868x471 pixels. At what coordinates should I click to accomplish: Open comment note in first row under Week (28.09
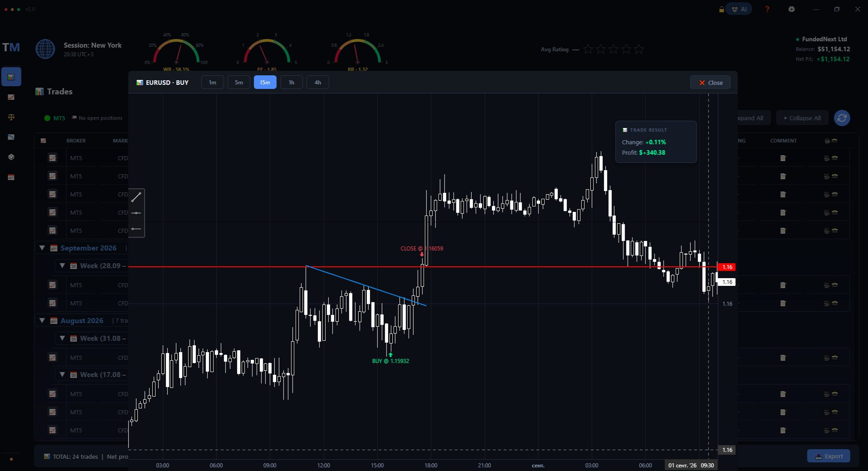click(x=783, y=285)
